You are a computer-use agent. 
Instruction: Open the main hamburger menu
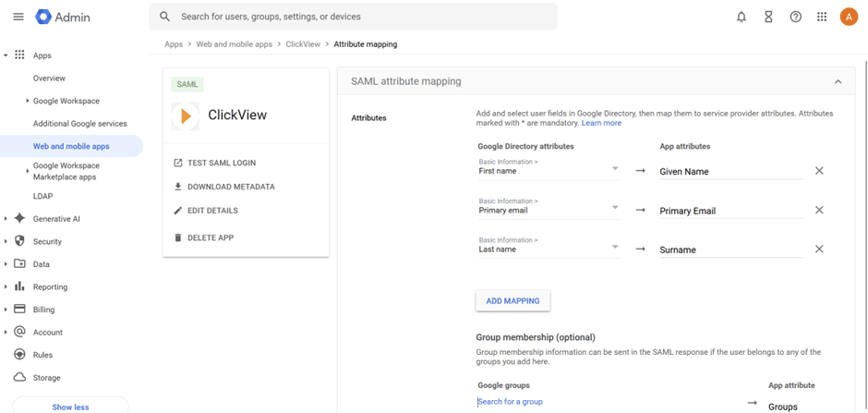point(18,17)
